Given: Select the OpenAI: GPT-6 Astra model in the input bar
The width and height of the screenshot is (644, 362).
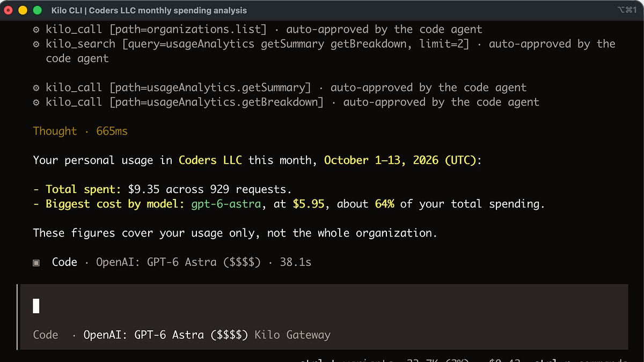Looking at the screenshot, I should 166,335.
